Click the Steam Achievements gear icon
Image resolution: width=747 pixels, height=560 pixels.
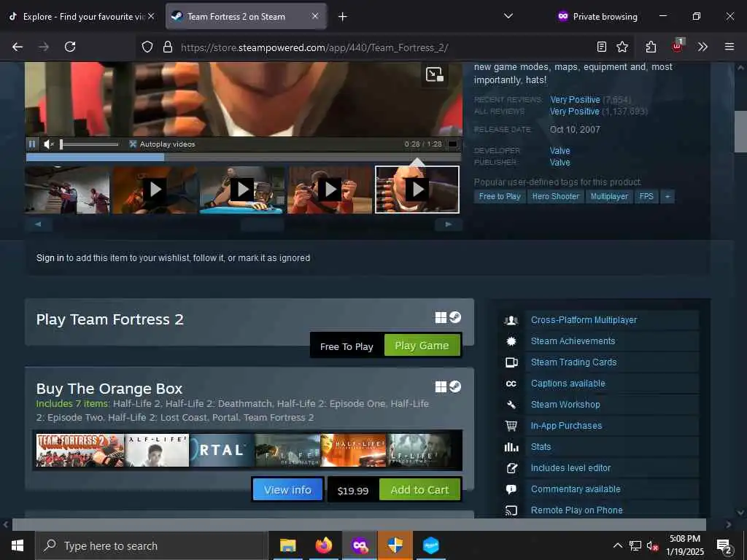pyautogui.click(x=511, y=341)
